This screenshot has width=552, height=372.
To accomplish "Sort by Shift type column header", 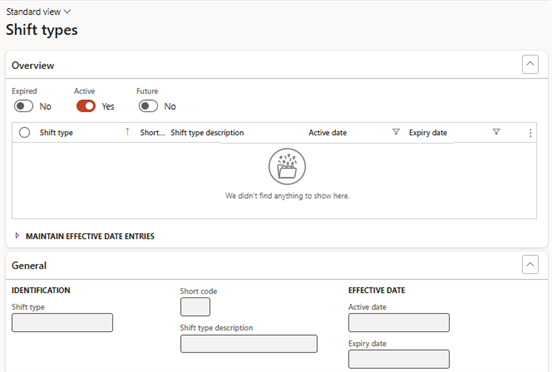I will click(56, 133).
